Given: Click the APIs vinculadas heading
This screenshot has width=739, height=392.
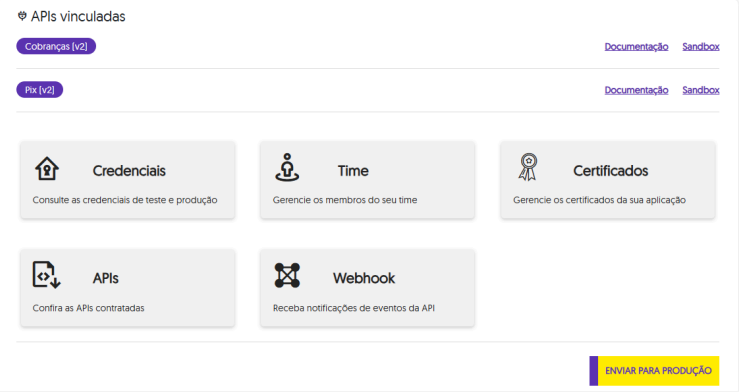Looking at the screenshot, I should point(78,16).
